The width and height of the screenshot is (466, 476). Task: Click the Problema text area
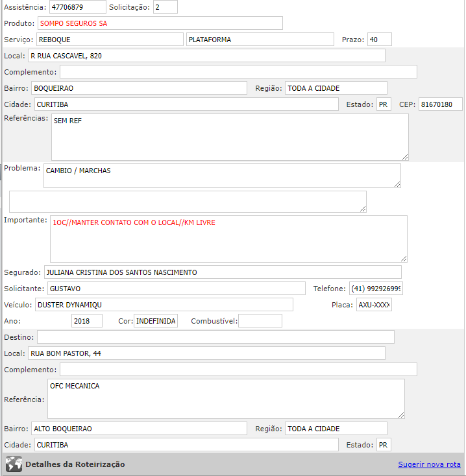click(x=222, y=176)
